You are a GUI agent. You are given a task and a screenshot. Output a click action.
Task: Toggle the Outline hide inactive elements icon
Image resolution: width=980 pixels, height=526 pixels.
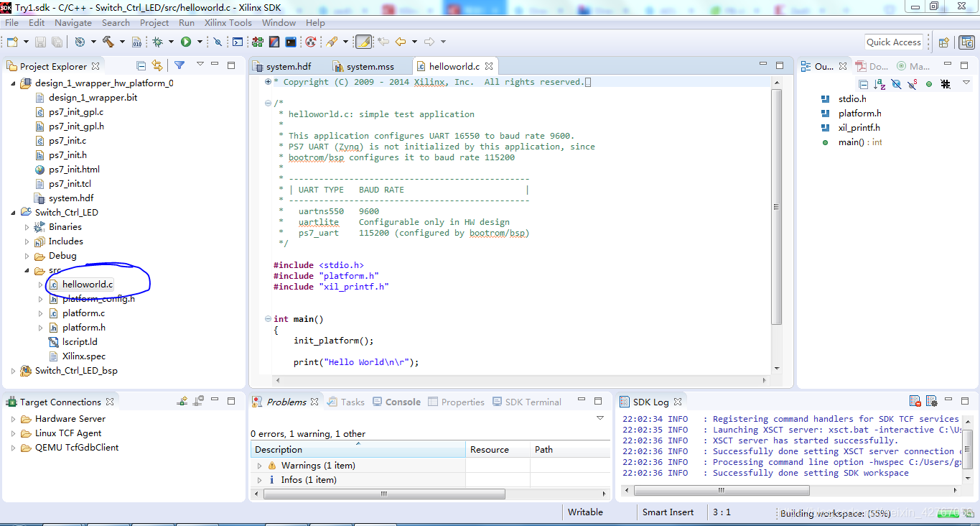pyautogui.click(x=946, y=84)
